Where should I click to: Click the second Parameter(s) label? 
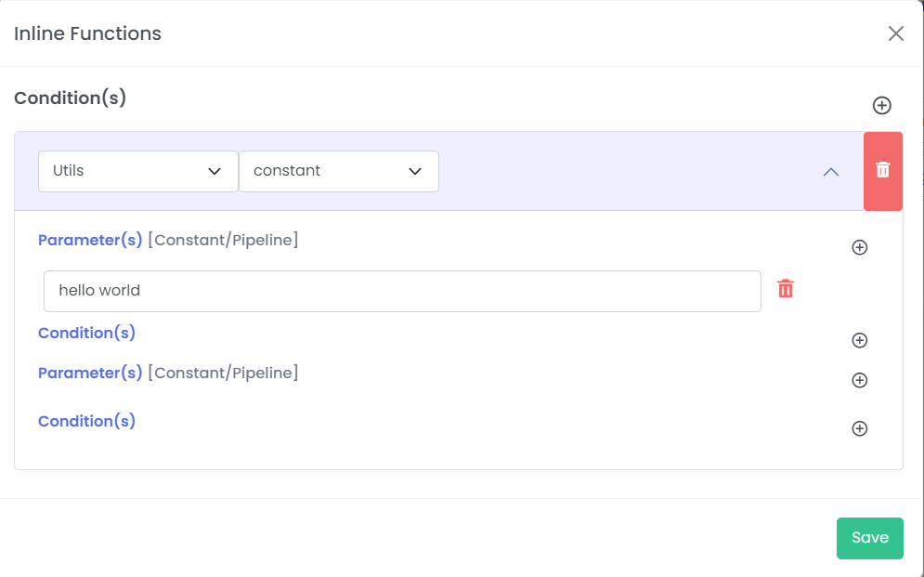tap(90, 374)
